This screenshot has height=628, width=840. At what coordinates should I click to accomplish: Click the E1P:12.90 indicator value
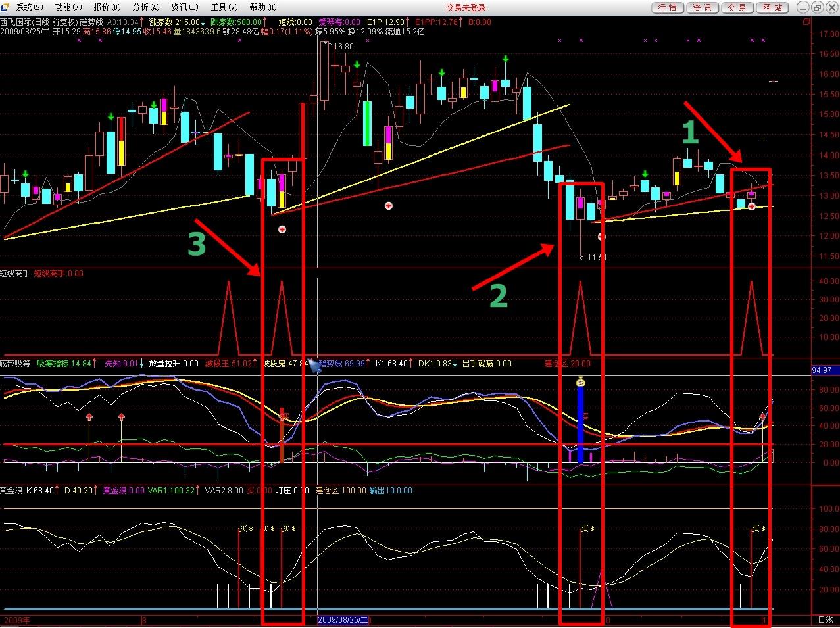386,22
